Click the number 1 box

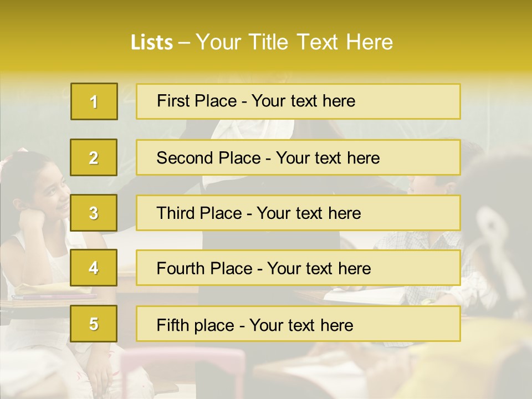(x=94, y=101)
